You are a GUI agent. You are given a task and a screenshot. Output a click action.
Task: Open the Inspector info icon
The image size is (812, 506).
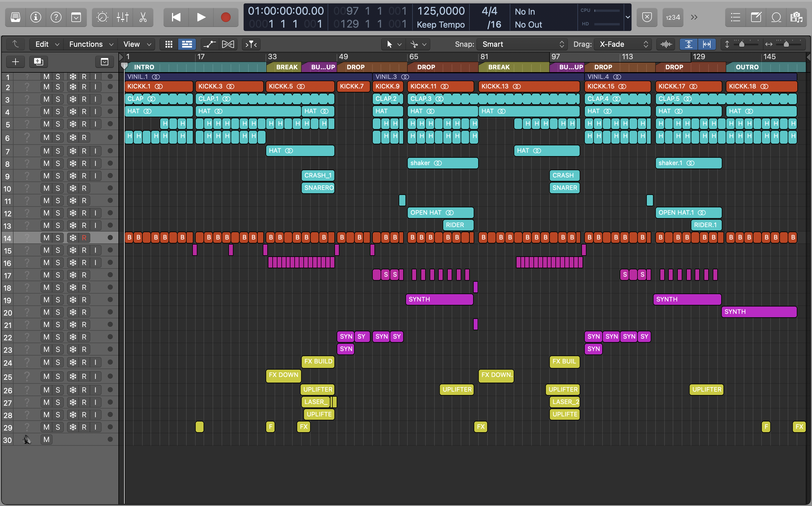(36, 17)
